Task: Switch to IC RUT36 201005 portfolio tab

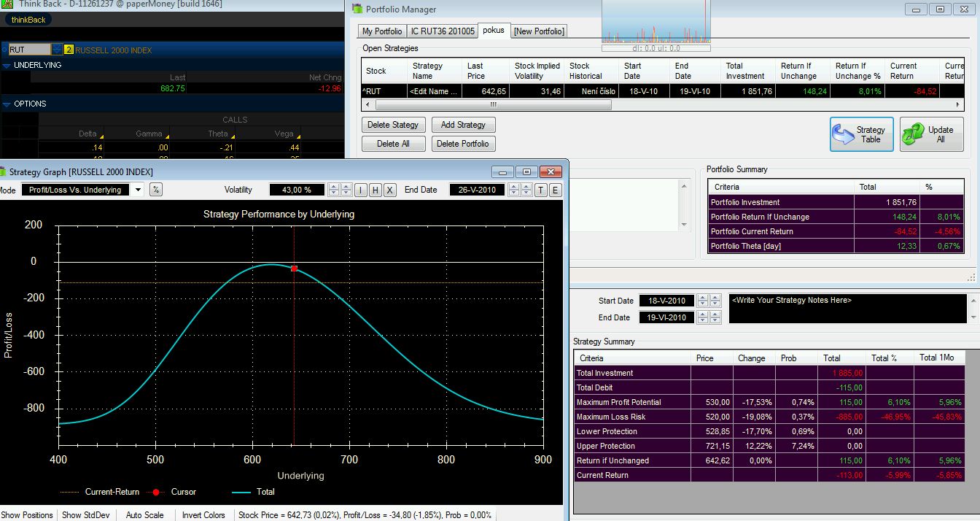Action: tap(442, 31)
